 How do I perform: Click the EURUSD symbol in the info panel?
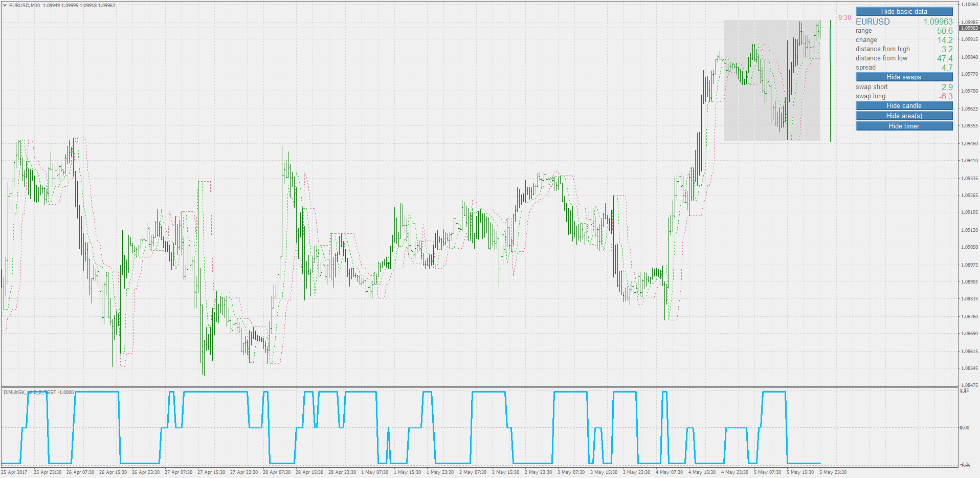click(873, 21)
